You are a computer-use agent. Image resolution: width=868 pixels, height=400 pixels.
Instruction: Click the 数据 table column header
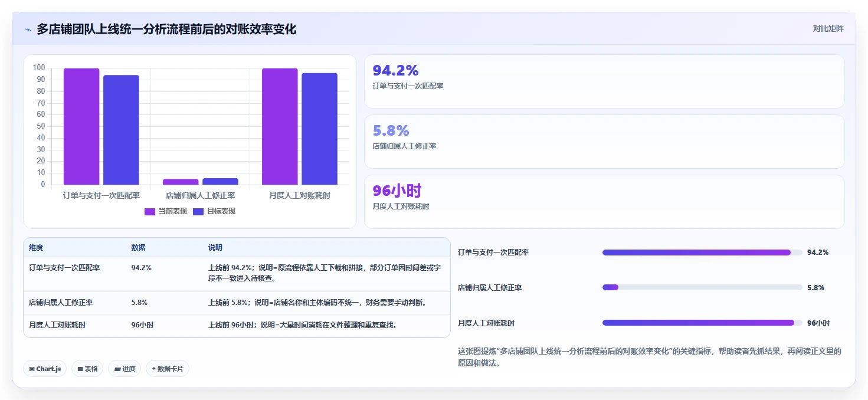(138, 248)
